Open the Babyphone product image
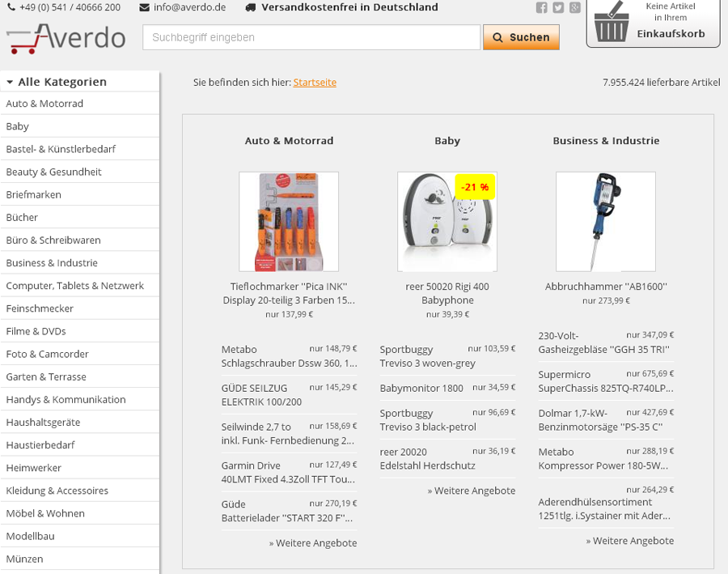The width and height of the screenshot is (728, 574). [x=447, y=222]
